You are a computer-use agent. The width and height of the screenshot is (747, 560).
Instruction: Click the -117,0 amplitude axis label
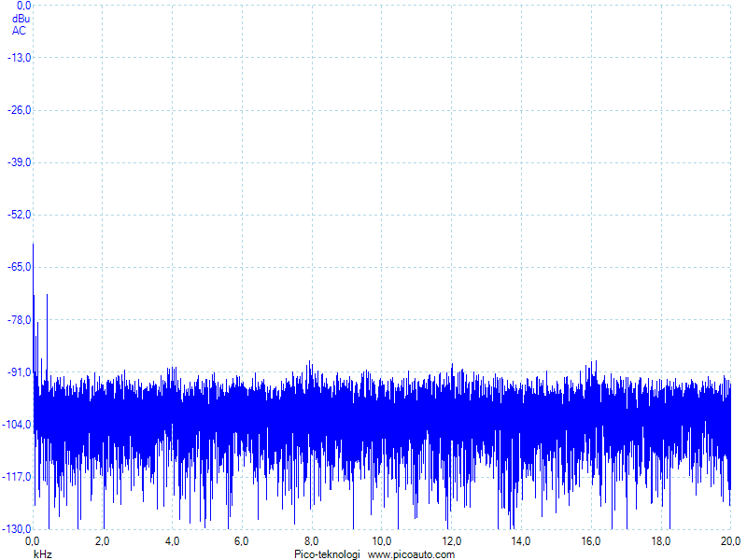17,477
